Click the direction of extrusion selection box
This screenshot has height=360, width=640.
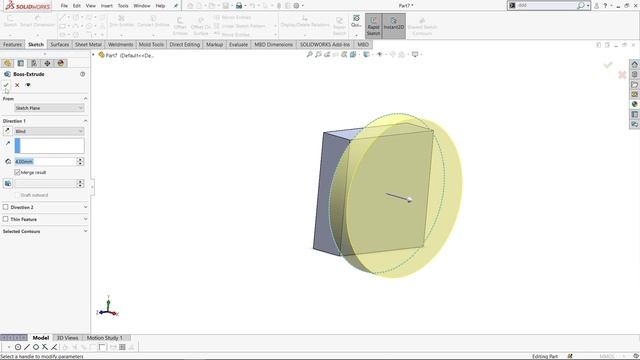coord(49,146)
